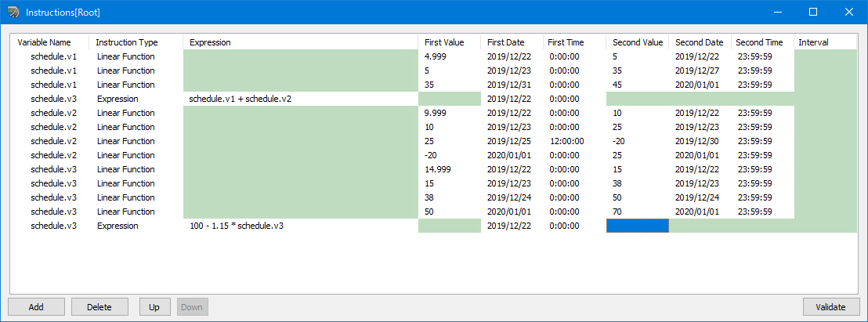This screenshot has height=322, width=868.
Task: Click the Expression column header
Action: (x=300, y=42)
